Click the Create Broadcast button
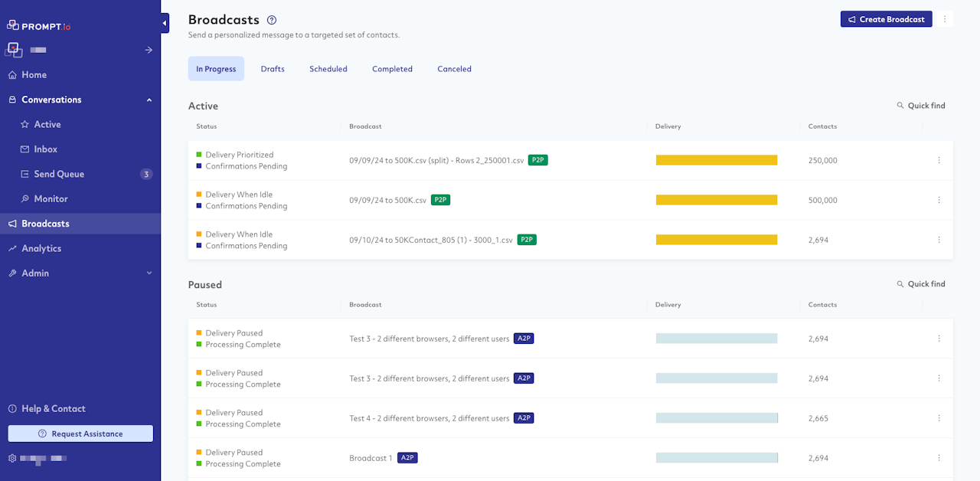The height and width of the screenshot is (481, 980). click(x=886, y=19)
